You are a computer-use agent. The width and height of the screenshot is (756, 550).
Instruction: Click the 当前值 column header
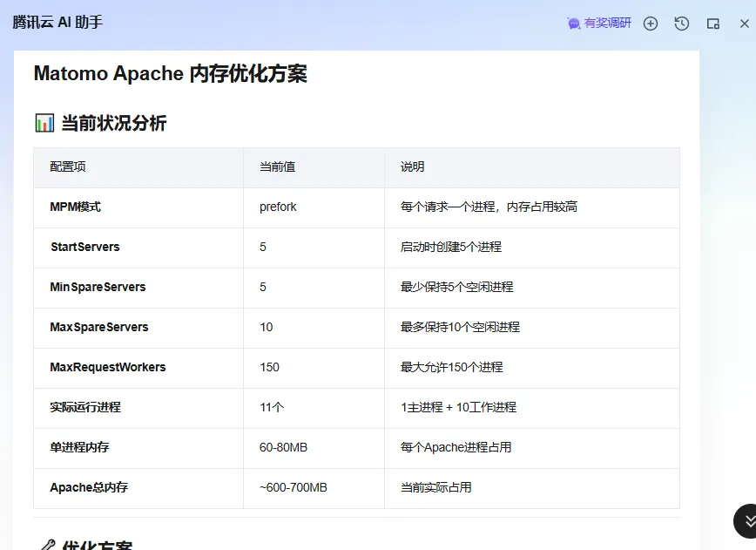pyautogui.click(x=277, y=167)
